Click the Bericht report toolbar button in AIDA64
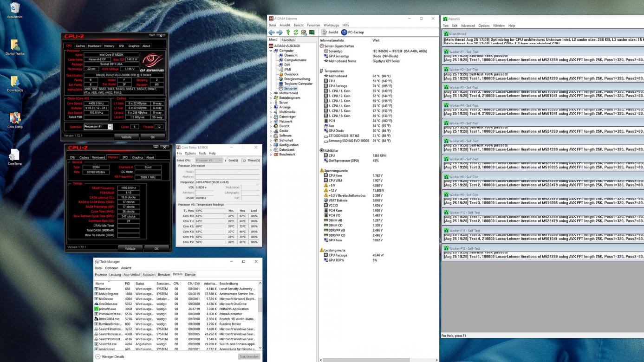This screenshot has width=644, height=362. pyautogui.click(x=330, y=32)
